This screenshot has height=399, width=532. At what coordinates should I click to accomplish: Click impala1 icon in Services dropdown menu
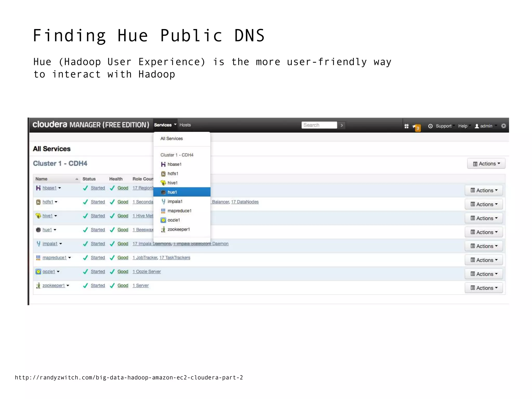tap(163, 201)
